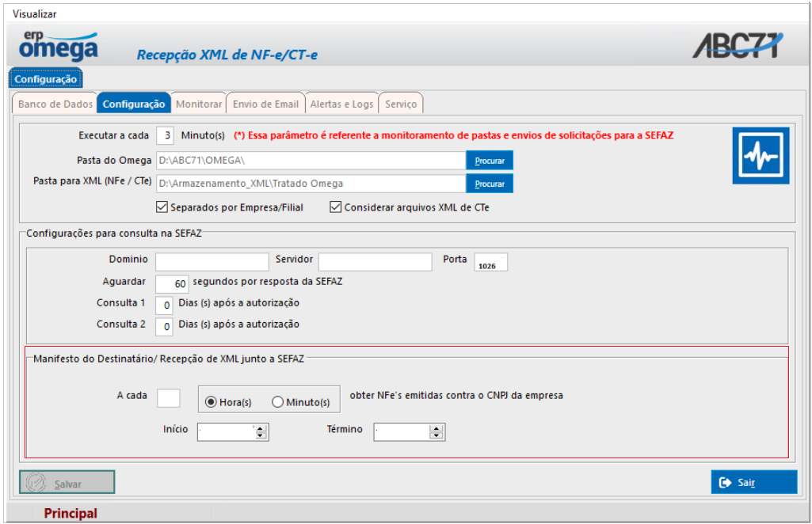Switch to the Monitorar tab
Image resolution: width=812 pixels, height=524 pixels.
[199, 104]
